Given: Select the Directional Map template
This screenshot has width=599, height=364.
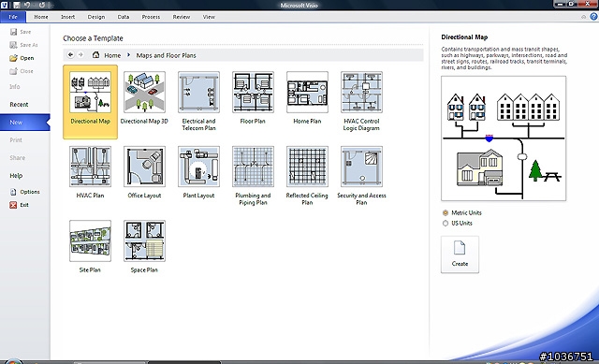Looking at the screenshot, I should pos(90,102).
